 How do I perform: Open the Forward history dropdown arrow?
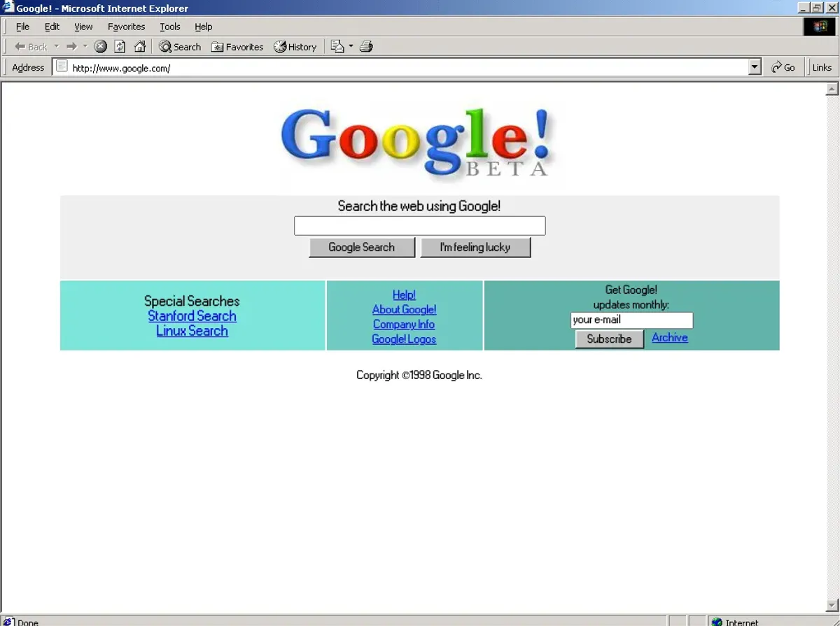(85, 47)
